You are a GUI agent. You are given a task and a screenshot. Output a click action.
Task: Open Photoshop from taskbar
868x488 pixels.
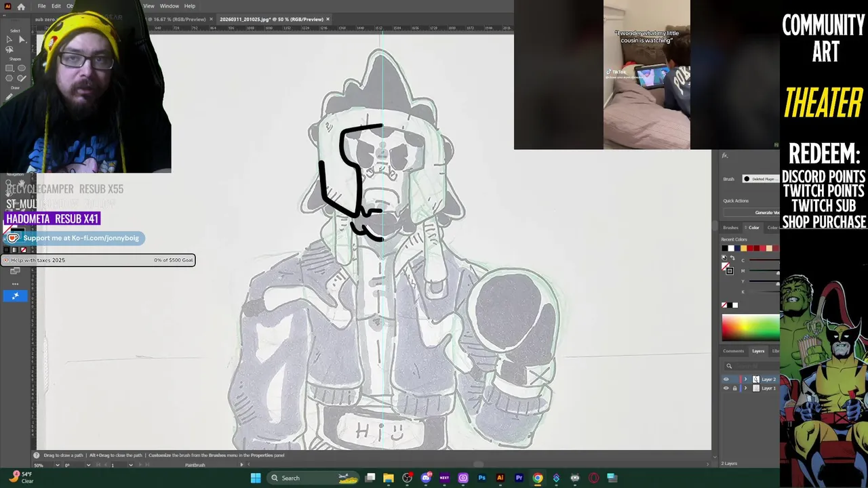(x=481, y=478)
